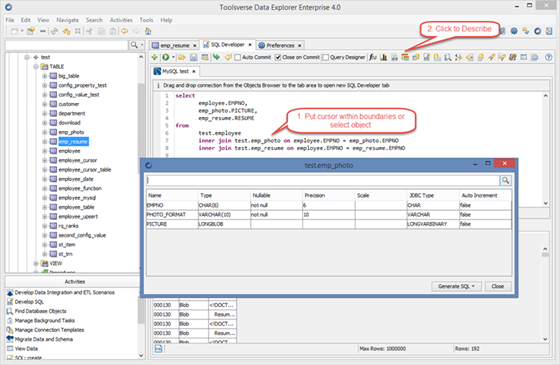Open the Generate SQL dropdown
560x365 pixels.
coord(456,286)
